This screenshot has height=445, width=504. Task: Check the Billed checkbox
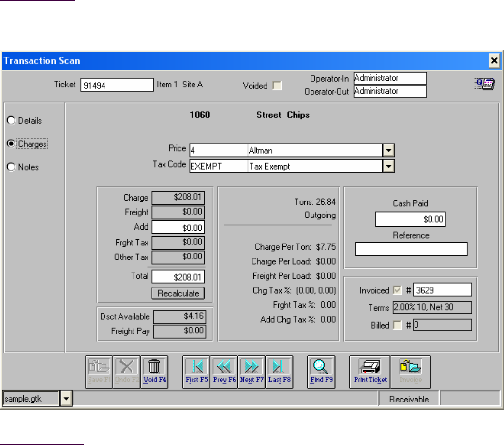397,326
